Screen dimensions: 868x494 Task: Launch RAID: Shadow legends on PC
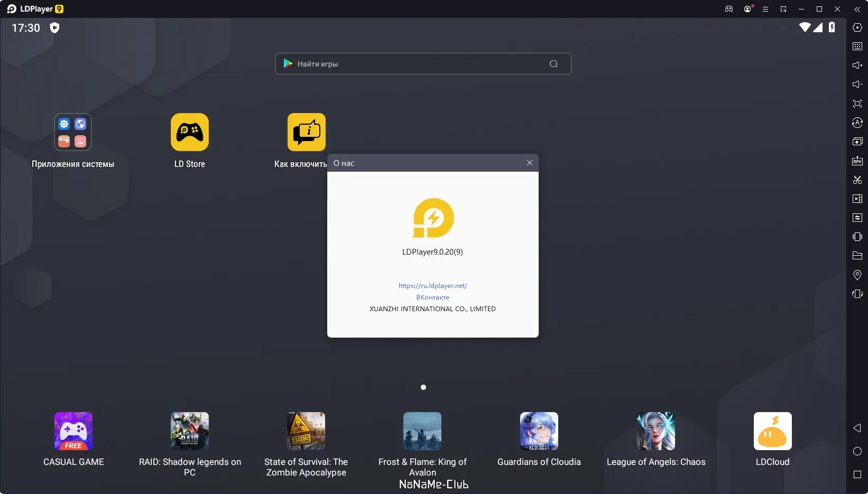coord(190,431)
